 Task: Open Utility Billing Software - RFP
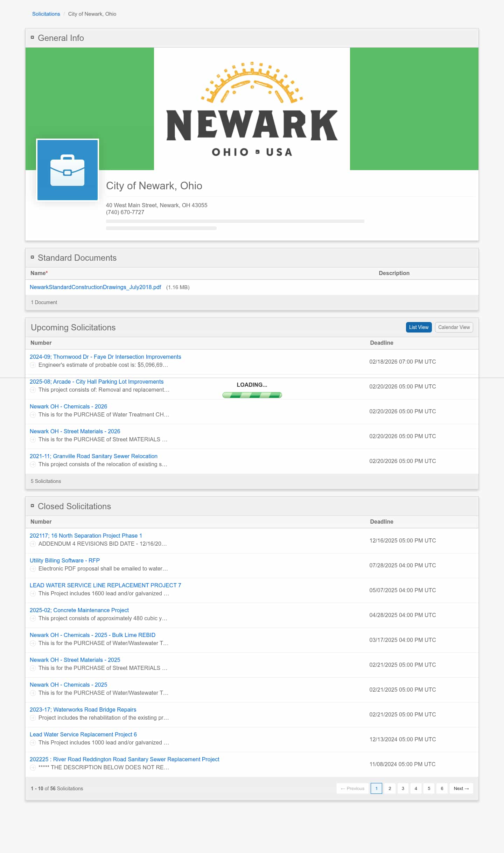(65, 560)
